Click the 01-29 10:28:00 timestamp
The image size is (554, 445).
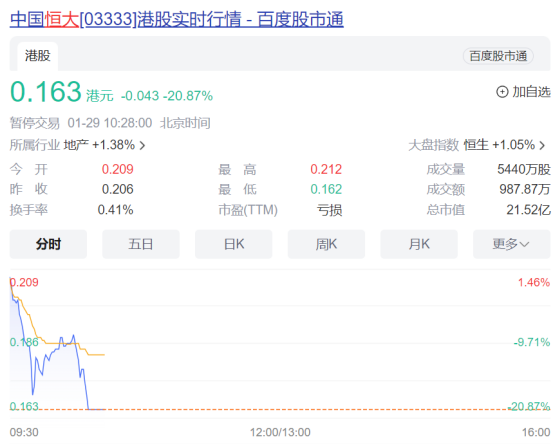pos(110,123)
